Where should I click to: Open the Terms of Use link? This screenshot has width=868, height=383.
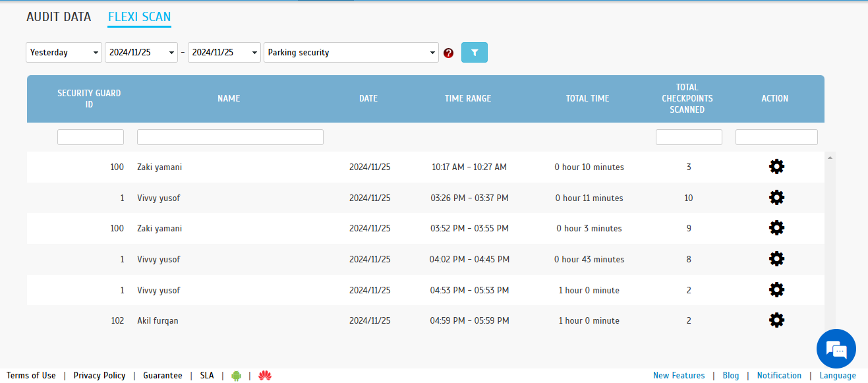coord(31,376)
